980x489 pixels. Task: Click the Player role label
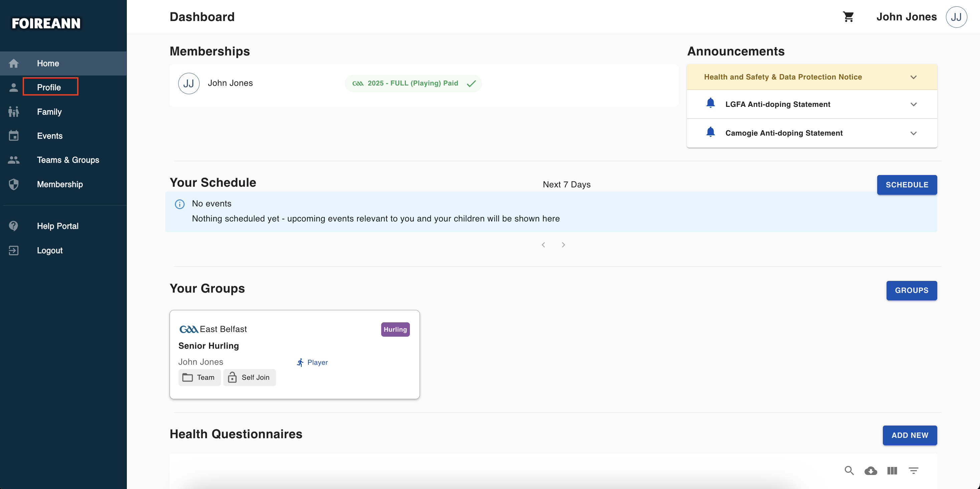point(318,362)
